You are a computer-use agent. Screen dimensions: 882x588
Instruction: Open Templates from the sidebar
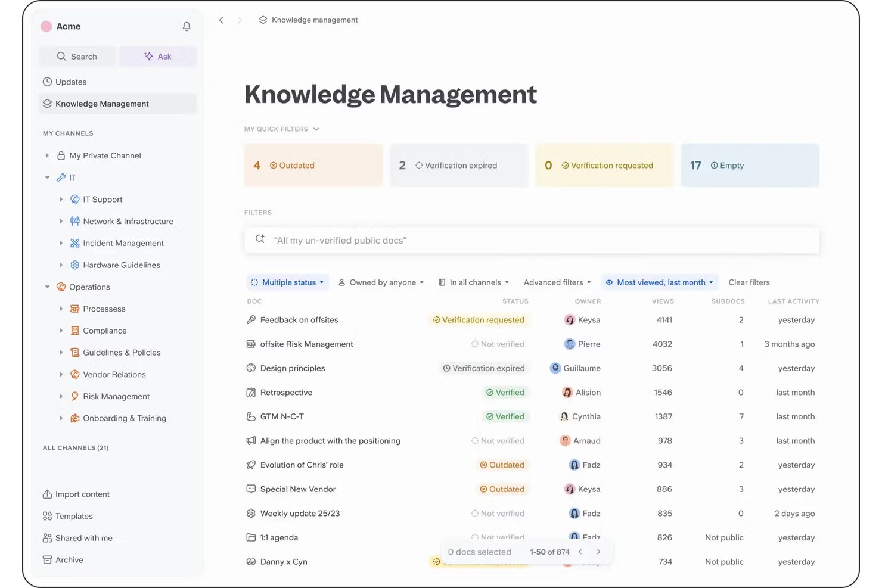click(x=67, y=516)
